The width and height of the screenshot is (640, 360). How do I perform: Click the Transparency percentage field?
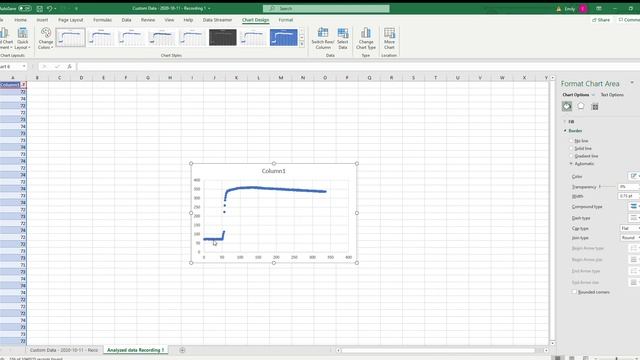point(629,187)
